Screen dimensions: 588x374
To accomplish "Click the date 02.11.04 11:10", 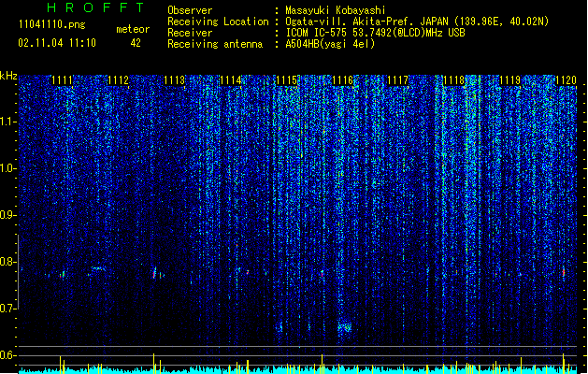I will point(57,43).
